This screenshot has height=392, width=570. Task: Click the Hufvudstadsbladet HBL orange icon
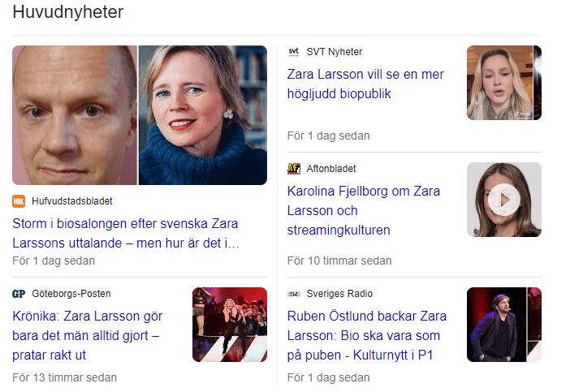(x=19, y=201)
